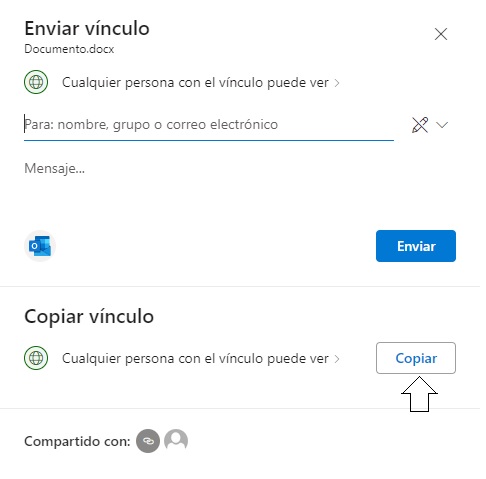
Task: Click top 'Cualquier persona con el vínculo puede ver'
Action: click(x=195, y=83)
